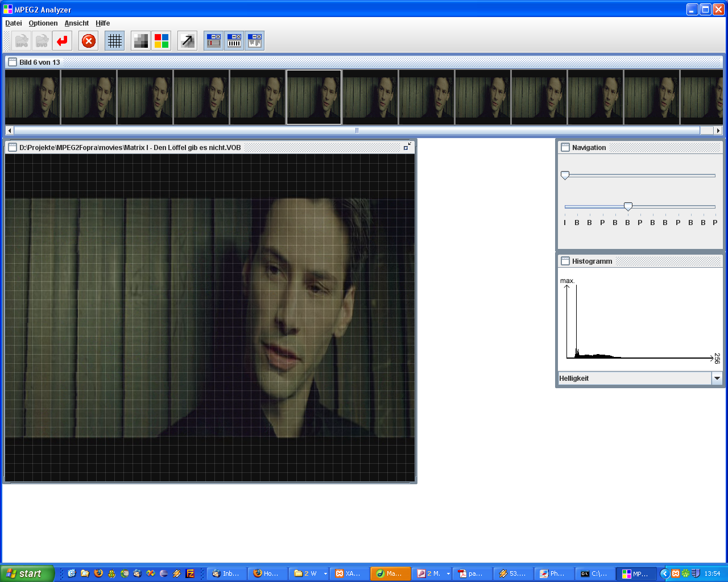Select the colored blocks view icon
This screenshot has width=728, height=582.
162,41
